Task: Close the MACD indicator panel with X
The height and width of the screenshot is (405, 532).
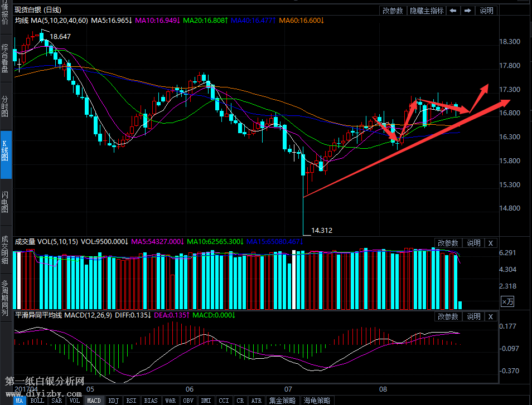Action: (490, 316)
